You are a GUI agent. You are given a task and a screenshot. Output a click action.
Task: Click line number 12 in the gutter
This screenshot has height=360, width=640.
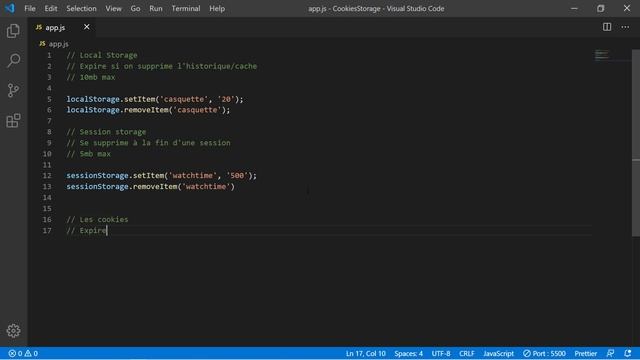coord(47,176)
